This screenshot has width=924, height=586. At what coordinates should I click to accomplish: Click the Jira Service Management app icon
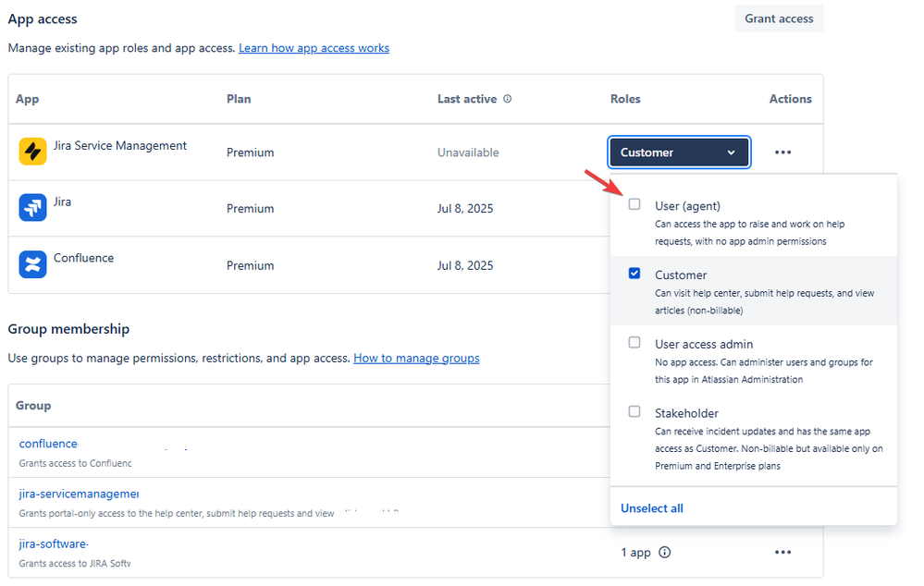pos(33,152)
